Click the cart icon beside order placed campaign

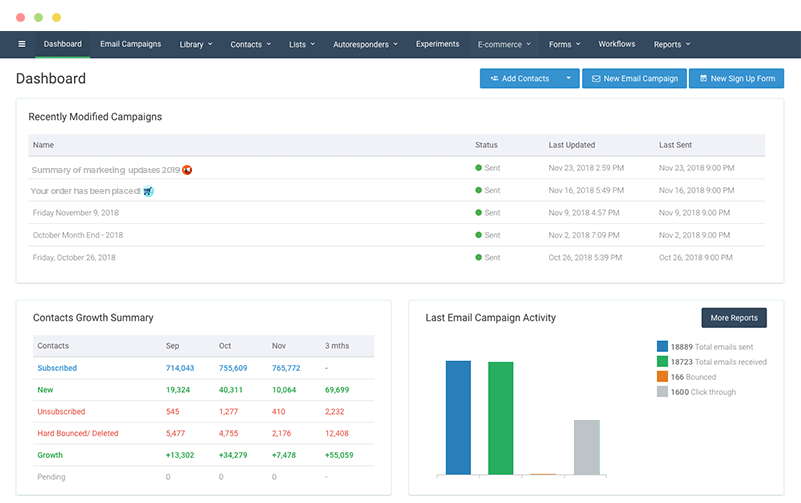coord(148,191)
